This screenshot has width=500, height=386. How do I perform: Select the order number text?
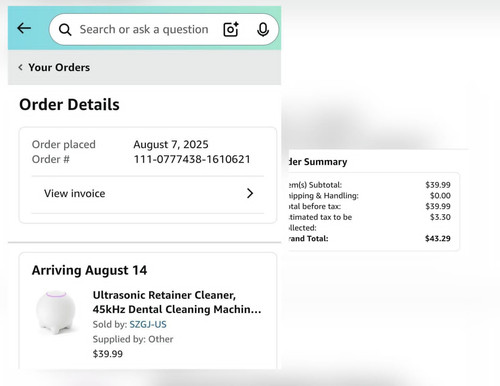(192, 159)
